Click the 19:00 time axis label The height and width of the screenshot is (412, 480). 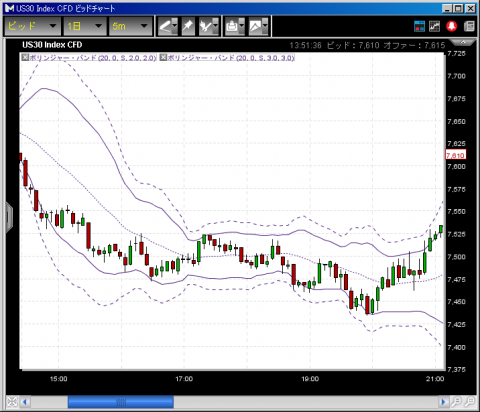pos(310,379)
